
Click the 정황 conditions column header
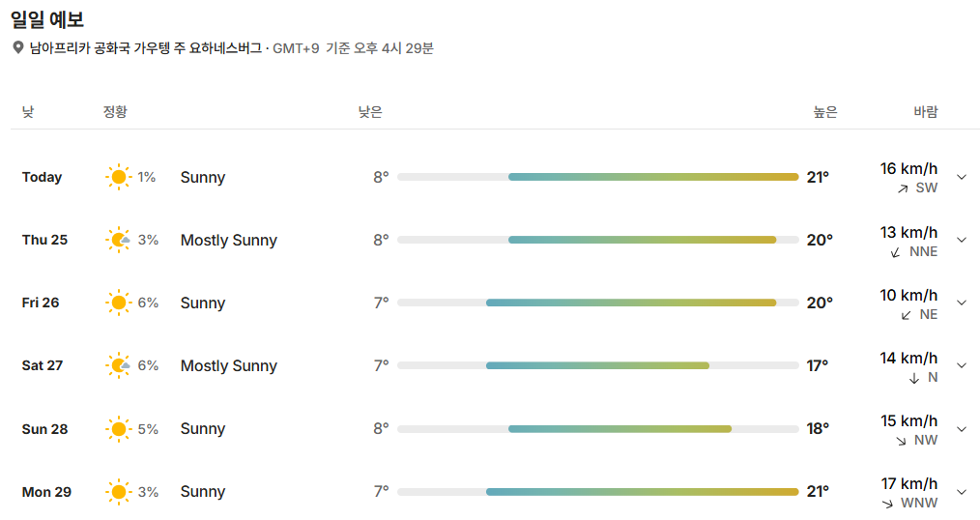coord(115,112)
